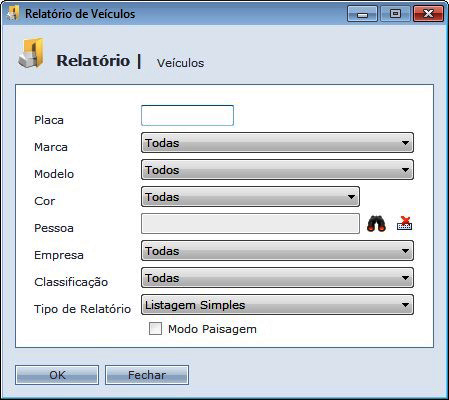Click the Placa label
The height and width of the screenshot is (400, 449).
pos(49,120)
